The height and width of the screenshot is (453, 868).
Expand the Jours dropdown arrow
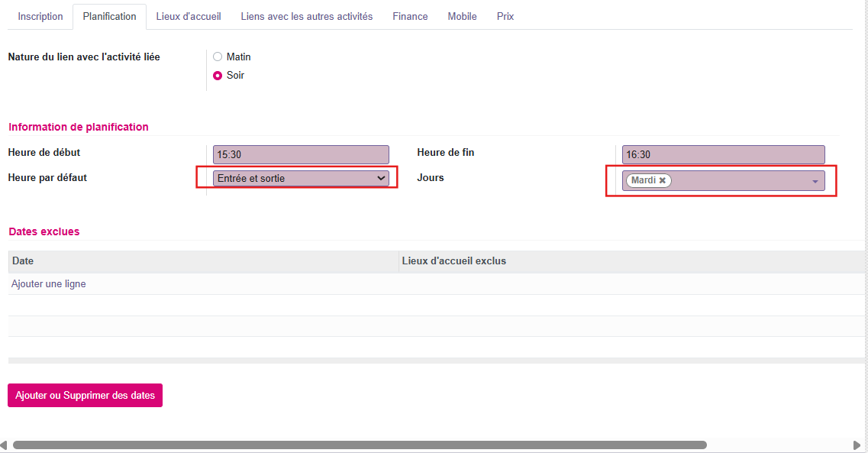[x=815, y=182]
